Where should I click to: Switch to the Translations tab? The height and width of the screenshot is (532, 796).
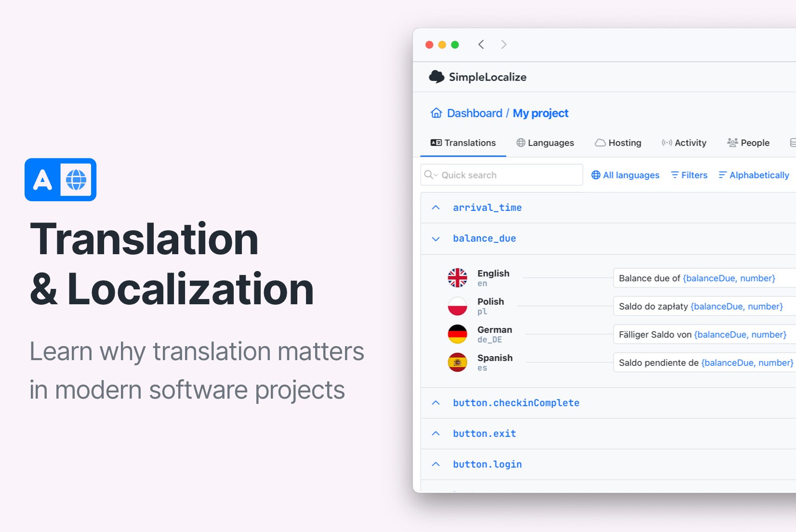[x=463, y=143]
